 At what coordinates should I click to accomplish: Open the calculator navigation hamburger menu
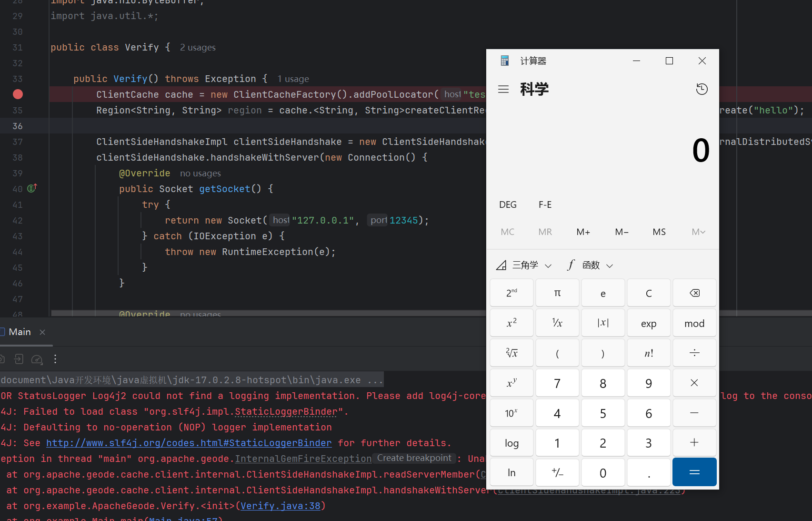pos(503,89)
